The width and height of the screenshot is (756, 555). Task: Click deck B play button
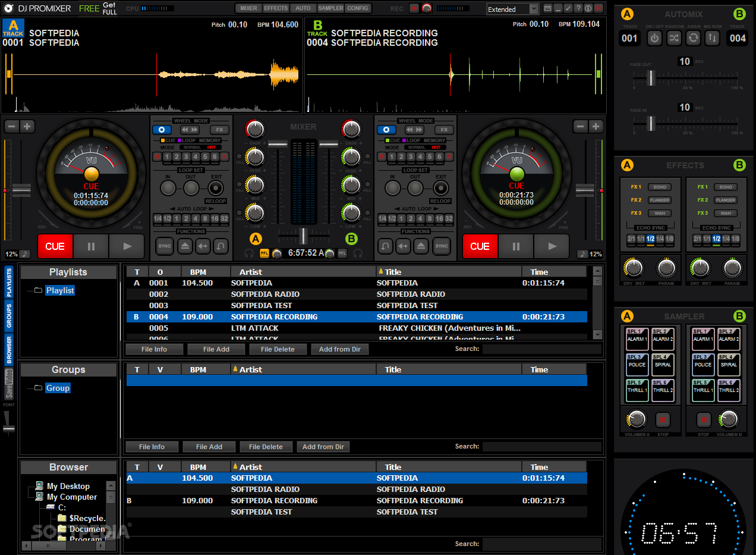(x=552, y=246)
